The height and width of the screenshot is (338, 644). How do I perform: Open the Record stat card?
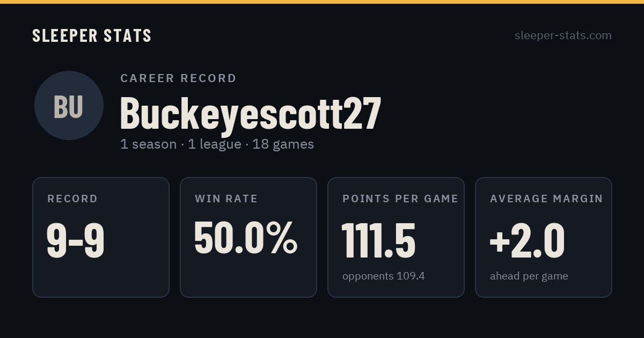[101, 237]
